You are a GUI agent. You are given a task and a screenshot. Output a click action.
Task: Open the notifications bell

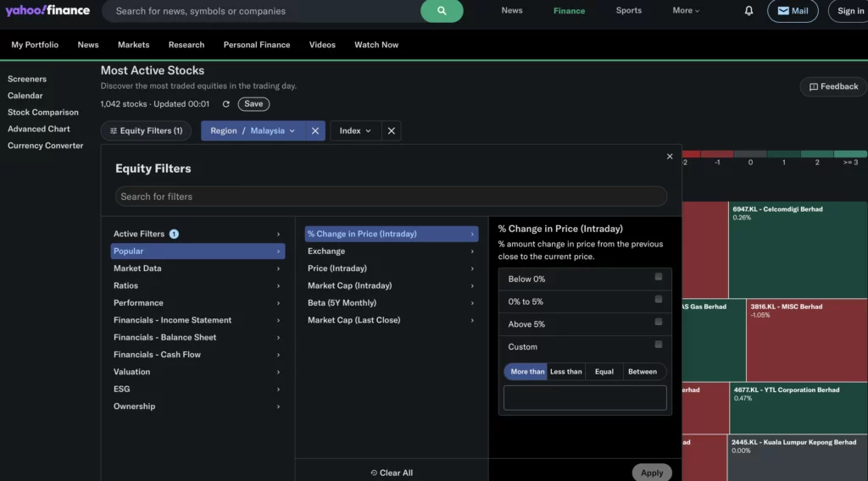[748, 10]
